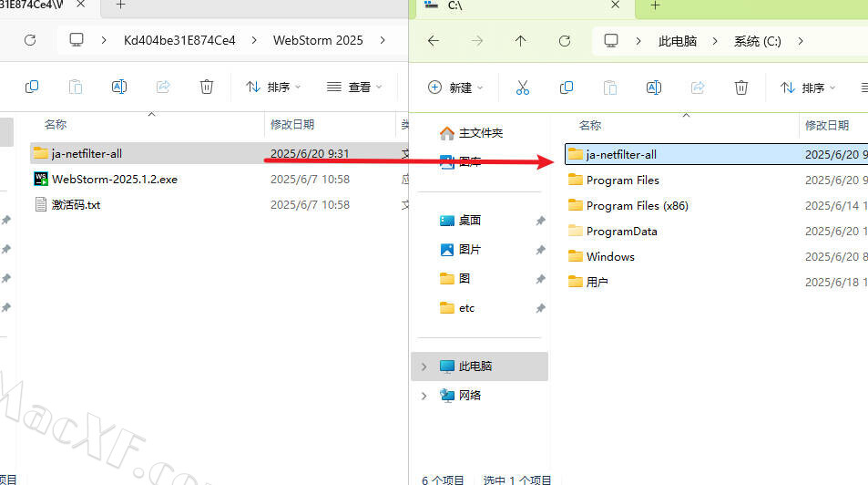Unpin the etc folder using its pin icon
Screen dimensions: 868x485
coord(540,308)
